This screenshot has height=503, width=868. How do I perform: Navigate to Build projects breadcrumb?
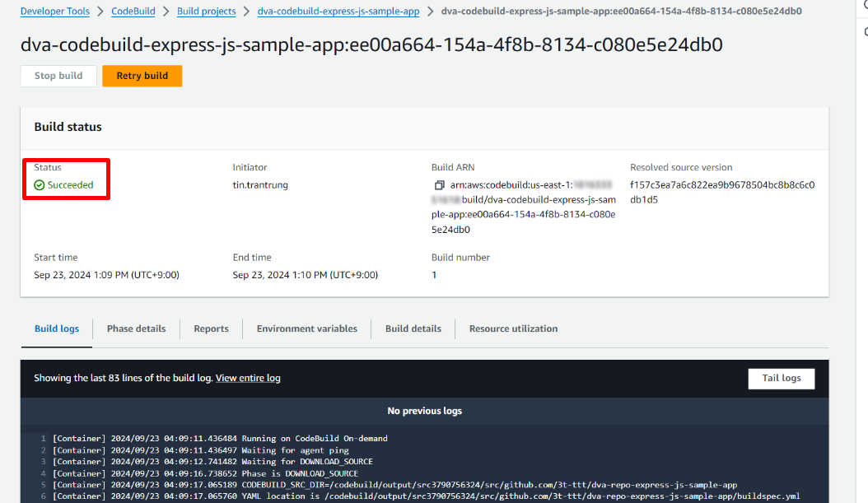pos(206,12)
